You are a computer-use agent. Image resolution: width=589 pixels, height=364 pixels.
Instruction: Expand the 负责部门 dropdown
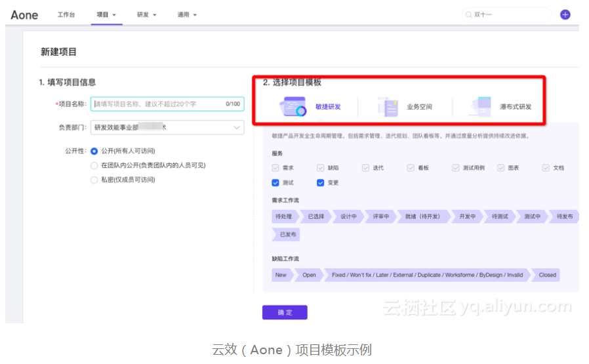(167, 127)
